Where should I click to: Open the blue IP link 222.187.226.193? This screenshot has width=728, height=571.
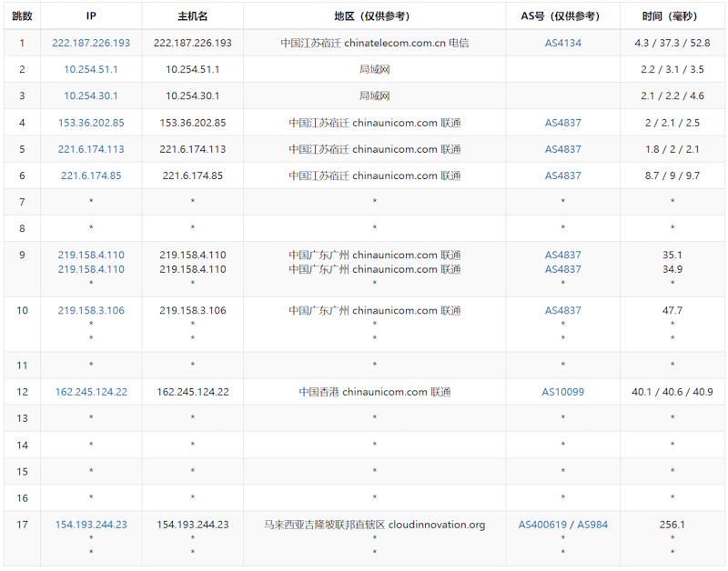[91, 43]
